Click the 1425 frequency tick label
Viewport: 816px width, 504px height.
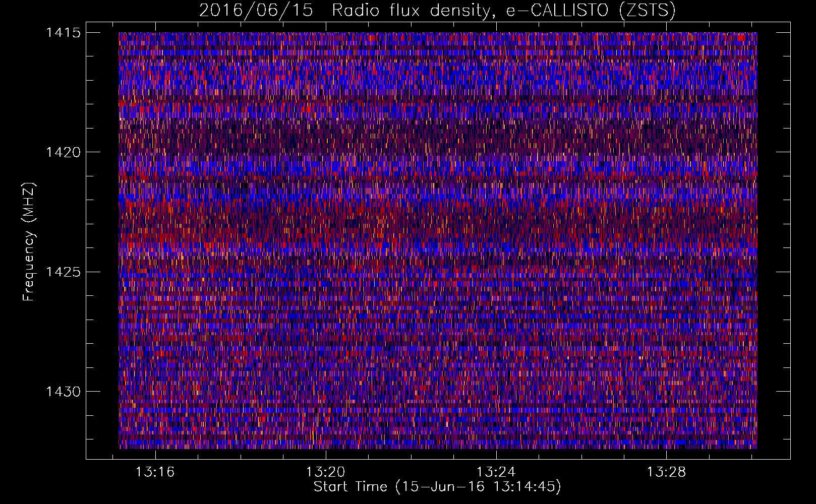point(63,272)
